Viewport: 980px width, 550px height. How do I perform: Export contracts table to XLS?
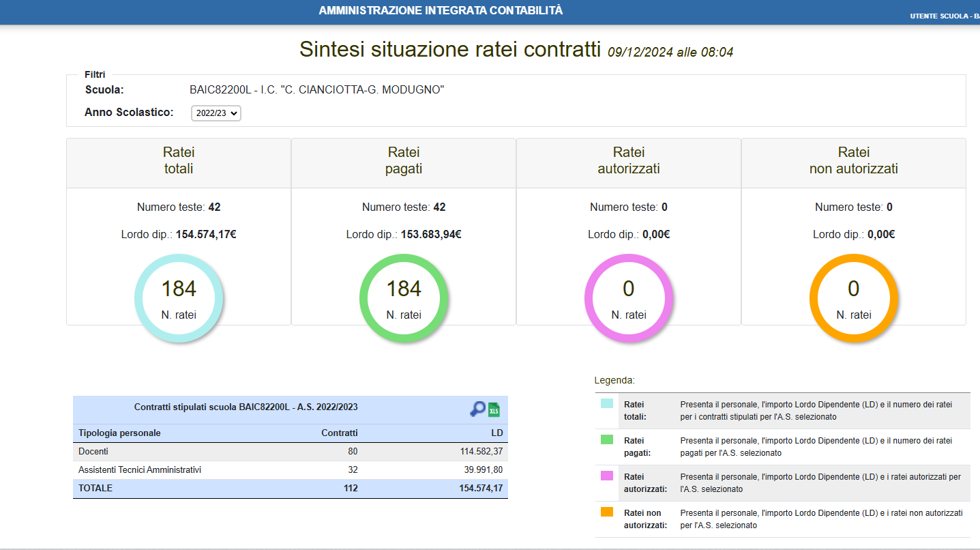494,409
